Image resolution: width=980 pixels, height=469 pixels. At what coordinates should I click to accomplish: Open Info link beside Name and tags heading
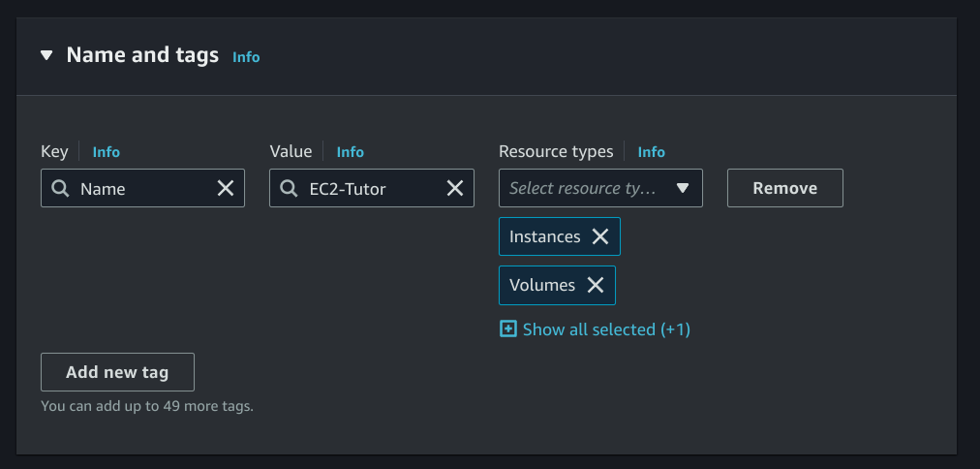pyautogui.click(x=246, y=57)
